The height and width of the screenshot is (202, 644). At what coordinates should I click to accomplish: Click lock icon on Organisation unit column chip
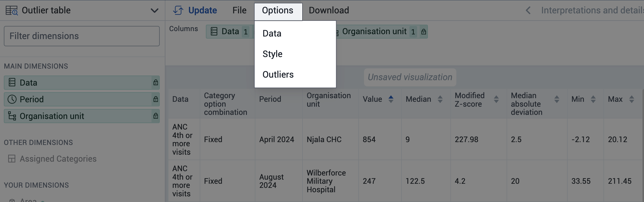click(x=424, y=32)
